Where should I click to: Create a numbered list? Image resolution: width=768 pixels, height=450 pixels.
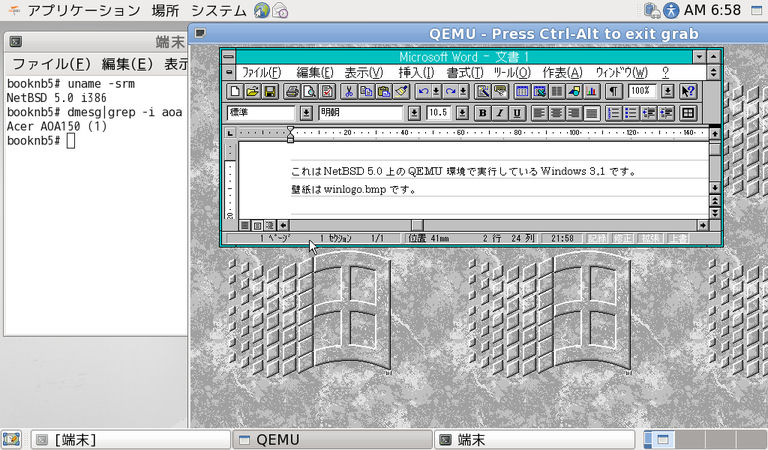click(x=613, y=113)
